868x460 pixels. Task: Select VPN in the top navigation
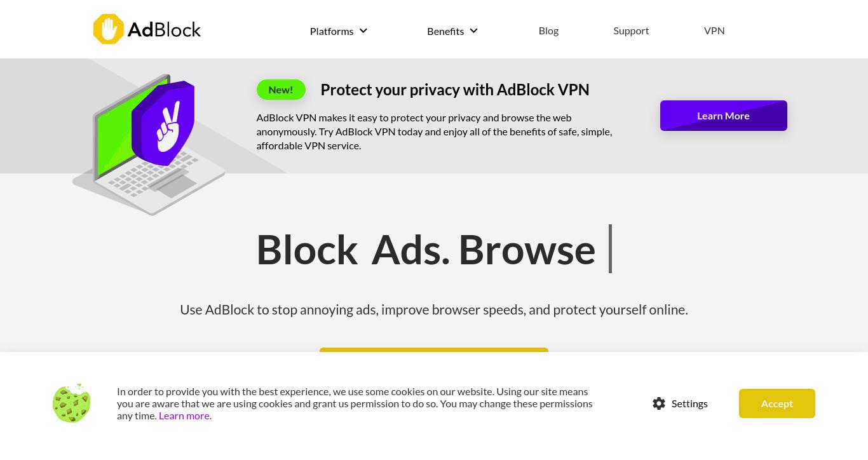tap(714, 30)
